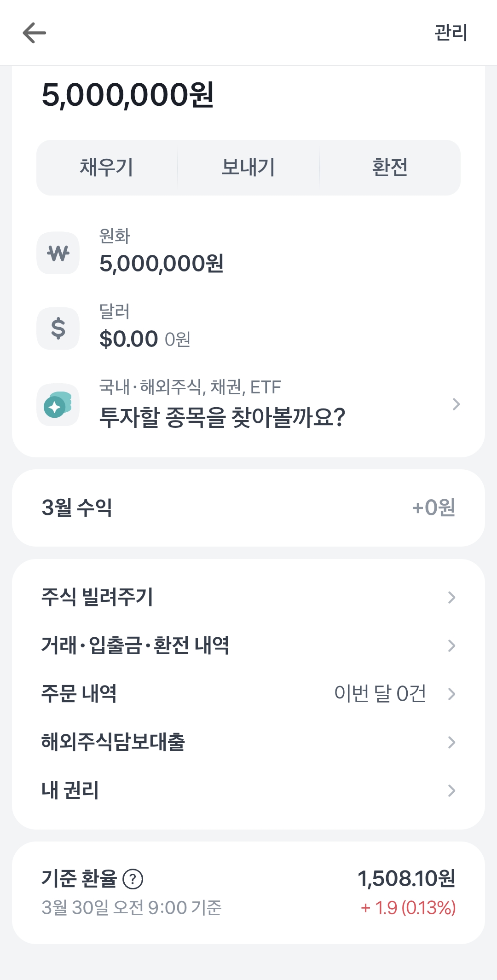497x980 pixels.
Task: Expand the 내 권리 chevron
Action: pyautogui.click(x=451, y=790)
